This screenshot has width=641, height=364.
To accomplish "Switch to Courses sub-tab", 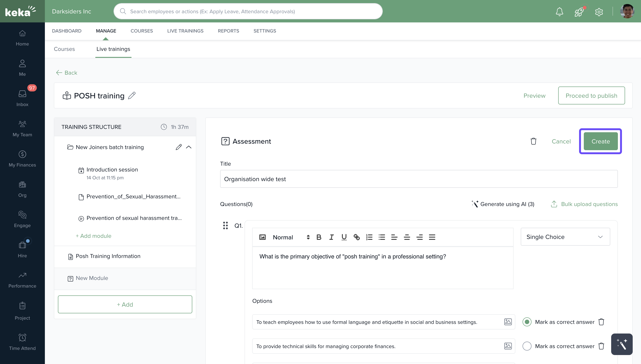I will pos(64,49).
